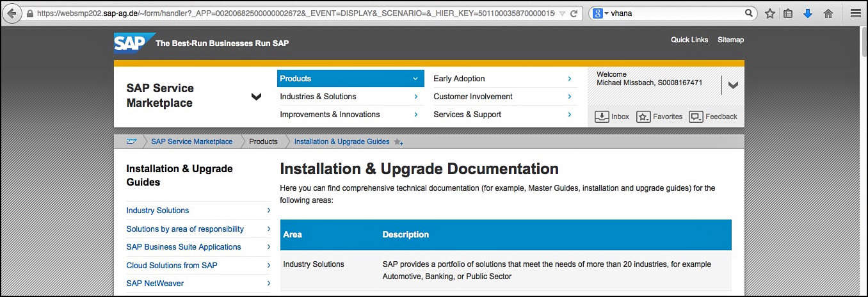Open SAP NetWeaver in the sidebar

point(155,284)
